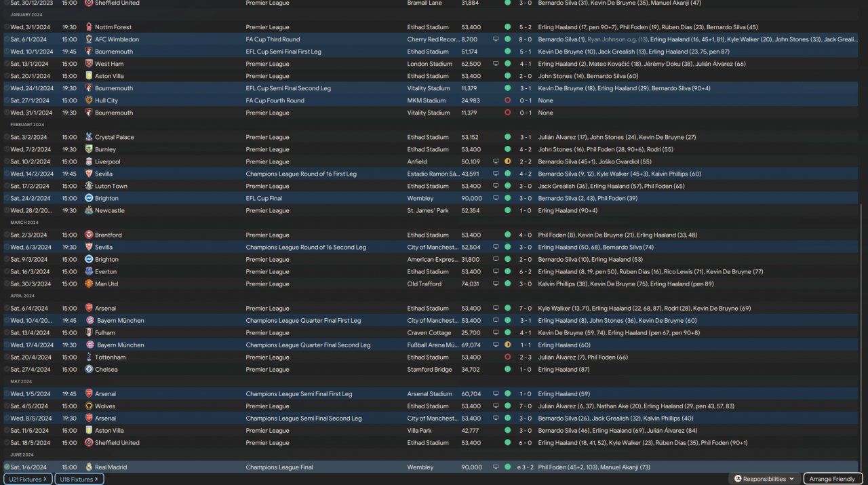This screenshot has height=485, width=868.
Task: Click the Stamford Bridge stadium name
Action: pyautogui.click(x=429, y=369)
